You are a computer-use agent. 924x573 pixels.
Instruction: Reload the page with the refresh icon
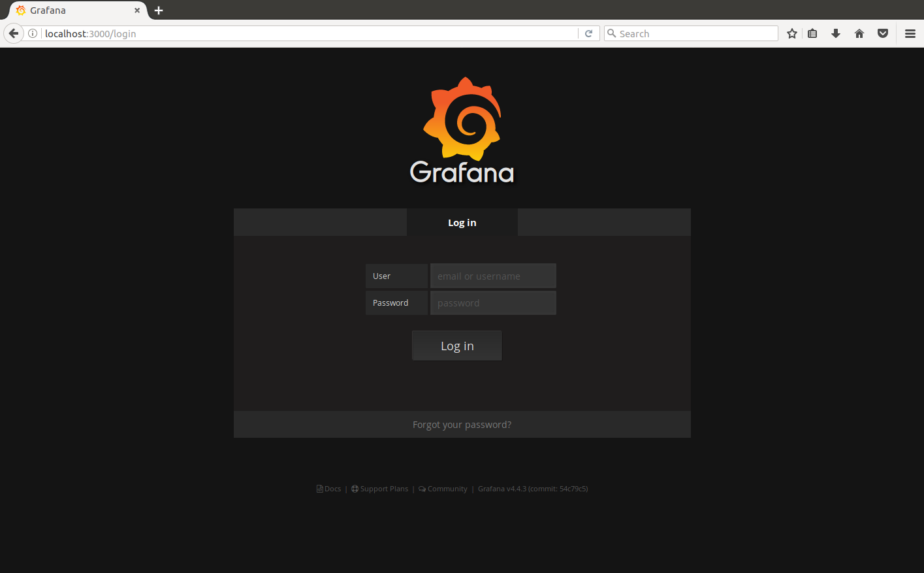point(588,33)
